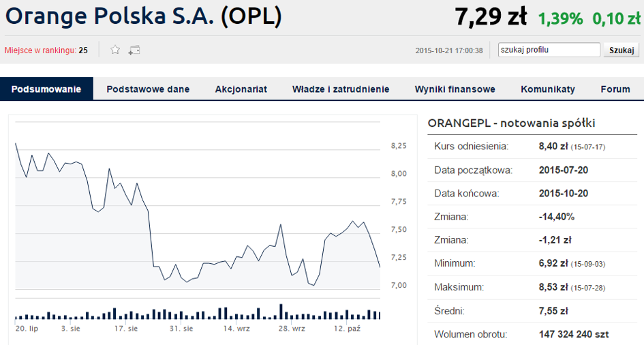Click the 7,29 zł price quote
The width and height of the screenshot is (644, 345).
[491, 17]
